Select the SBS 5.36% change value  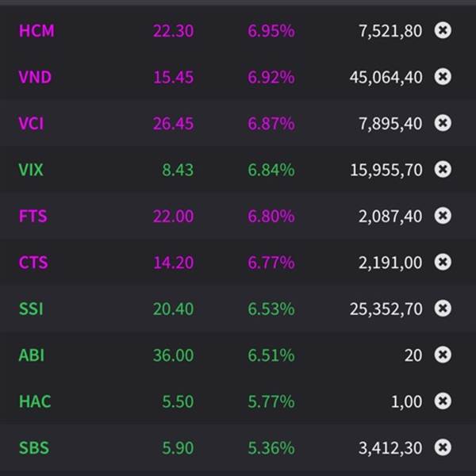click(x=271, y=448)
